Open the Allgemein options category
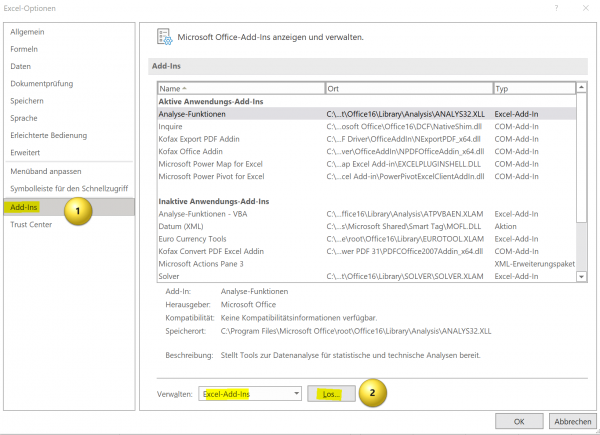 coord(27,32)
